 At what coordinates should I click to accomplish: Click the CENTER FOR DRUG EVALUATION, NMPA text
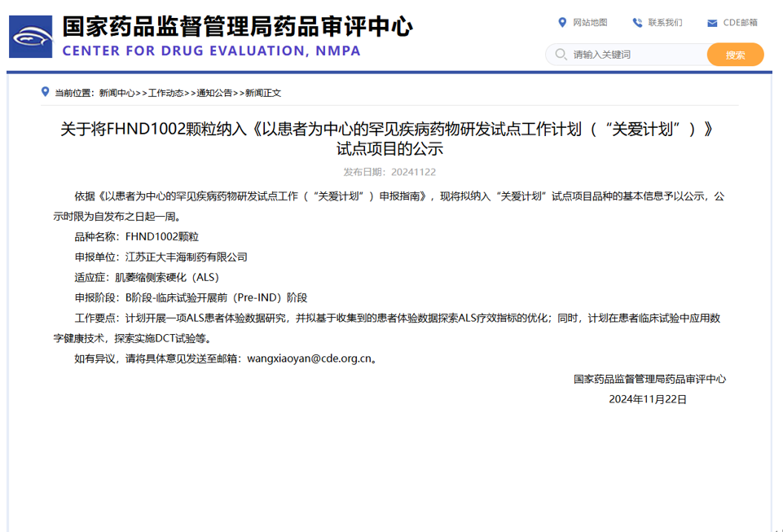[211, 51]
